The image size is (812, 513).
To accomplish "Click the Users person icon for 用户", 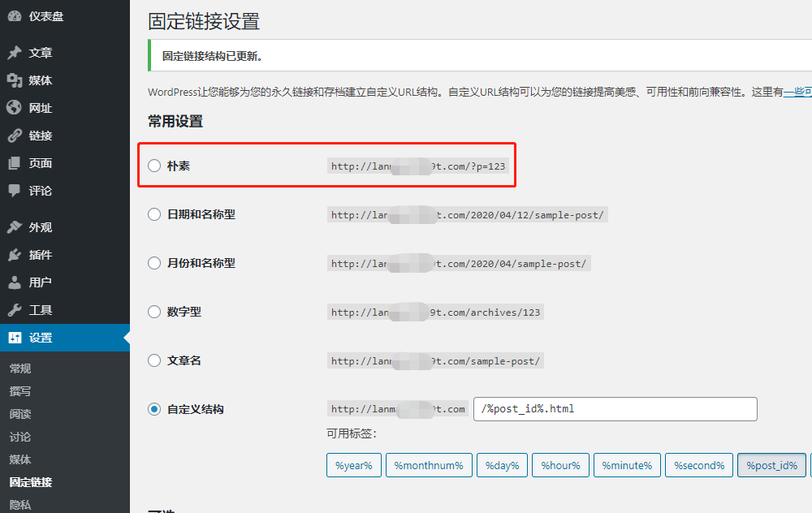I will click(x=15, y=282).
